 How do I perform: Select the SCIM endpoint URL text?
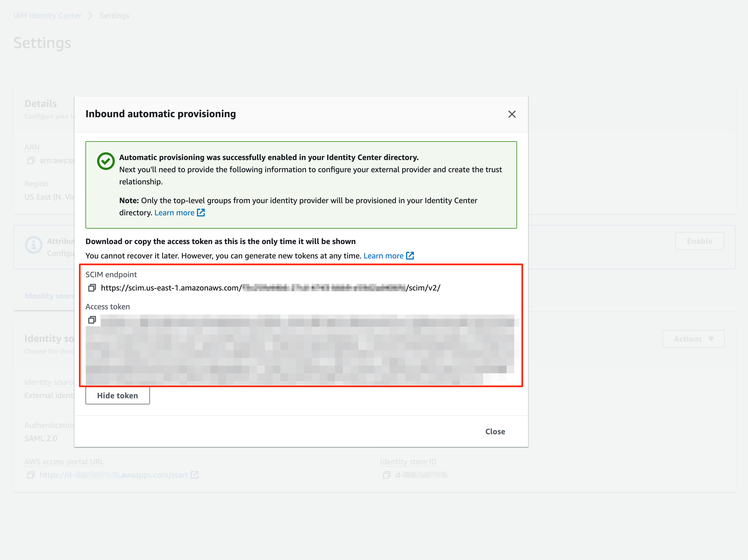[x=271, y=288]
